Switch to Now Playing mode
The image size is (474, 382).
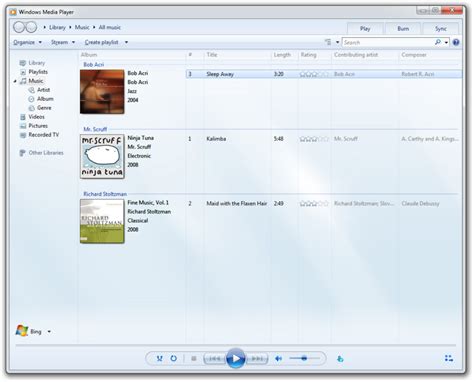449,359
